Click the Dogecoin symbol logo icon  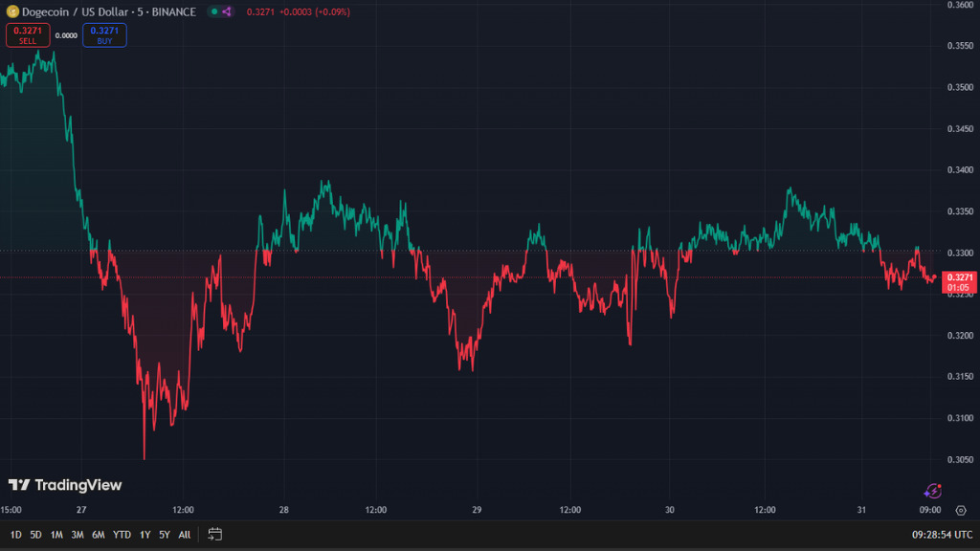(12, 11)
